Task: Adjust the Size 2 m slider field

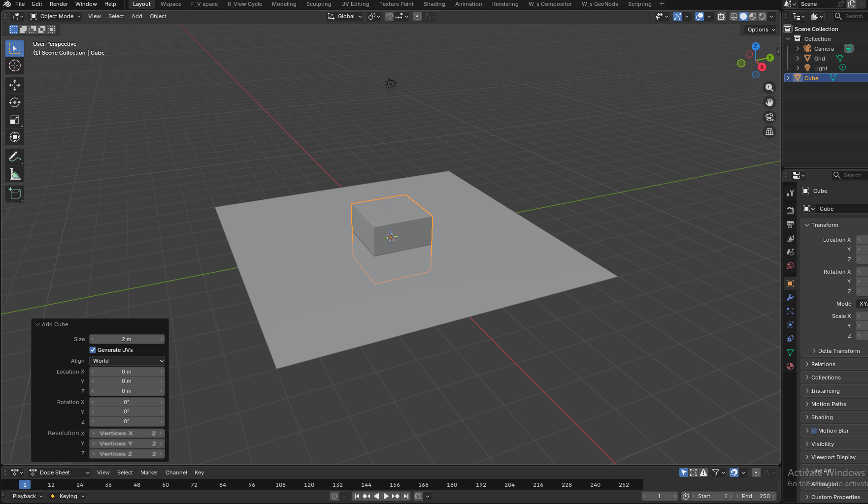Action: [x=127, y=339]
